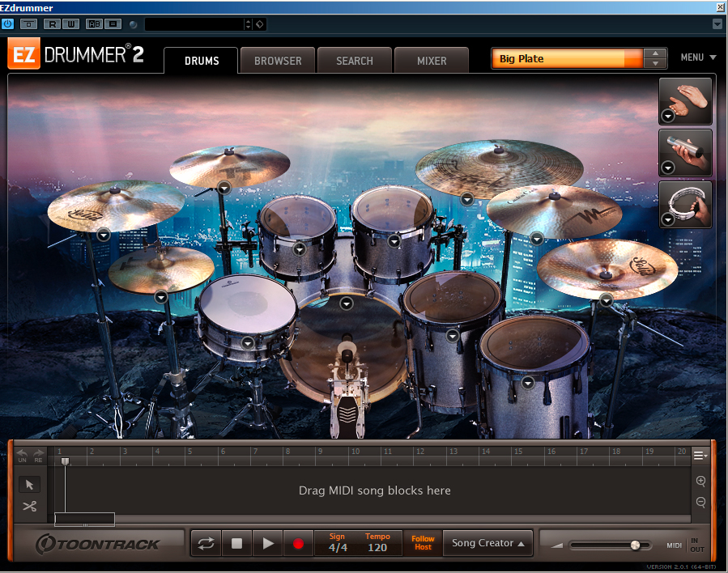
Task: Open the china cymbal options arrow
Action: coord(607,300)
